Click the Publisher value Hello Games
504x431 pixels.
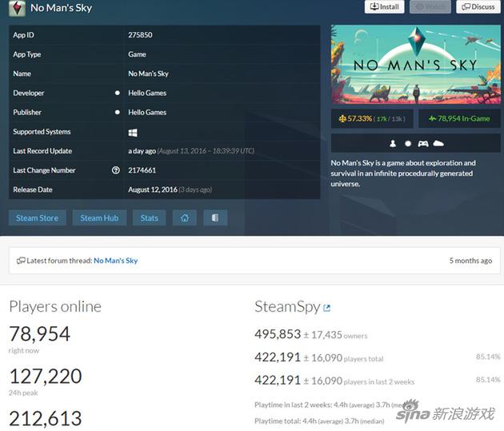pos(147,113)
